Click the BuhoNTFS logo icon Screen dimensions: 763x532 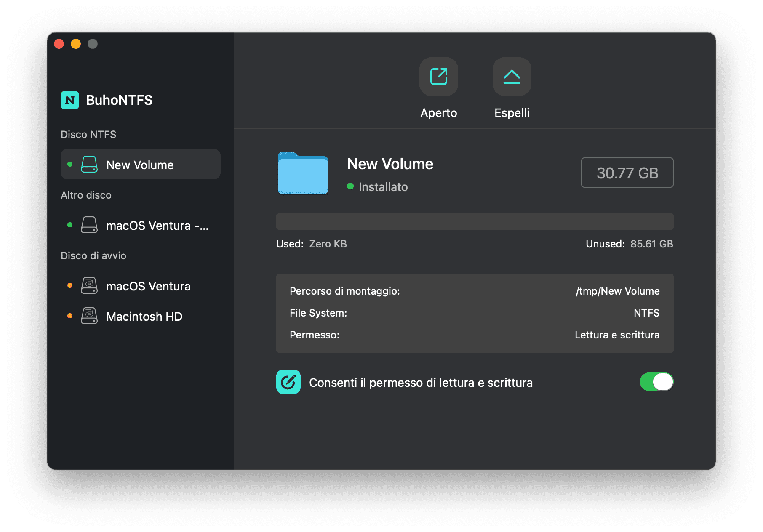70,100
